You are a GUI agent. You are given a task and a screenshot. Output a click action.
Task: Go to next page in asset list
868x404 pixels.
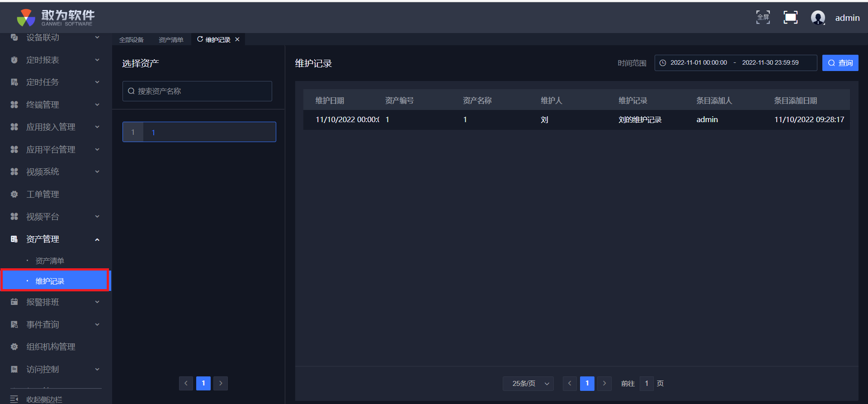click(x=221, y=383)
